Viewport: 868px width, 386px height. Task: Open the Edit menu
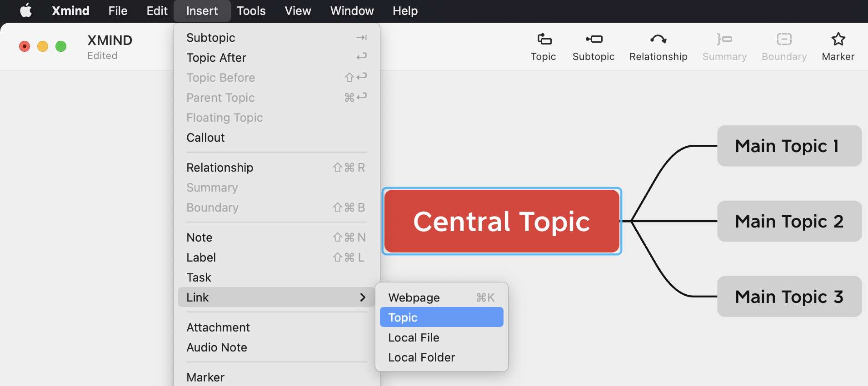point(157,10)
